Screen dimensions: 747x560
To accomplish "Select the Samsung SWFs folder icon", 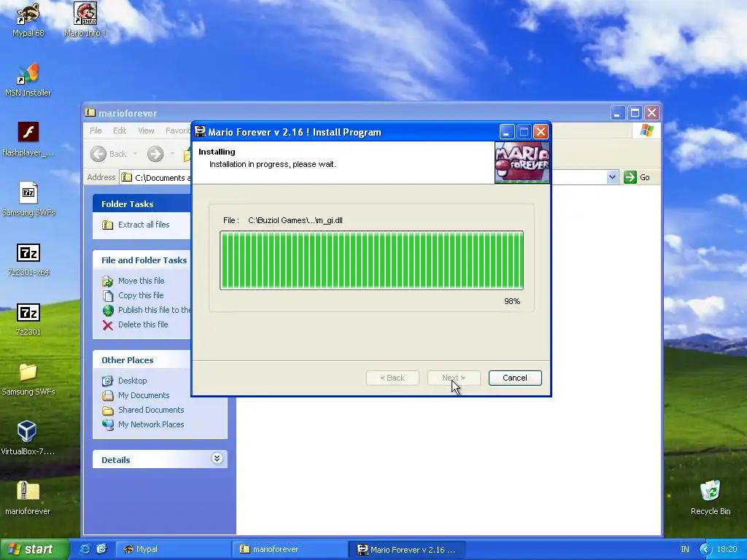I will coord(28,379).
